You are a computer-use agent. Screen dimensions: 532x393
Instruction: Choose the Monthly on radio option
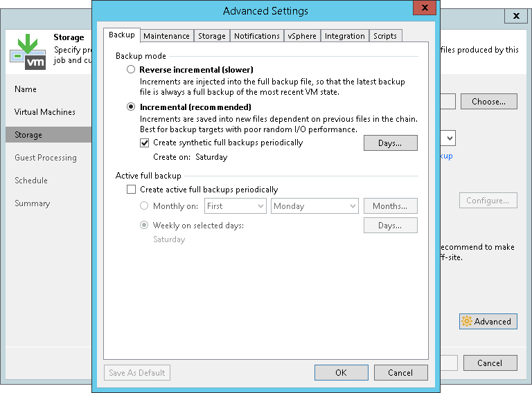click(x=144, y=205)
